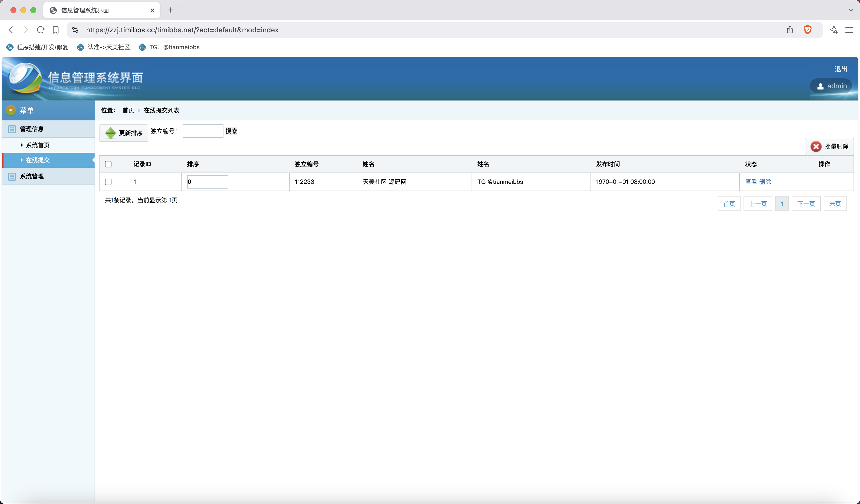The height and width of the screenshot is (504, 860).
Task: Click the red X batch delete icon
Action: [x=816, y=146]
